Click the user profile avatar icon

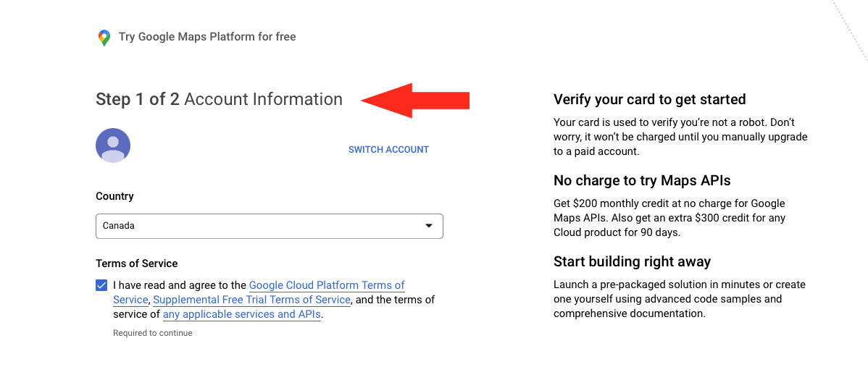(113, 145)
